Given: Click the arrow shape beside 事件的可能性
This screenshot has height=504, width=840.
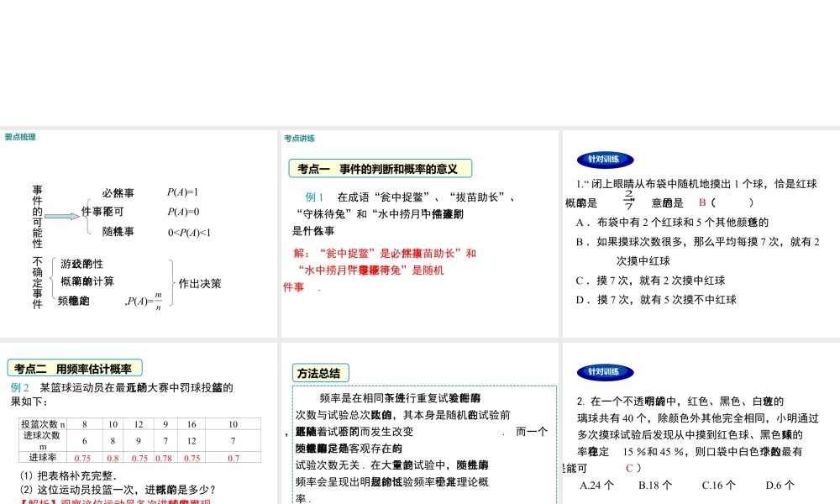Looking at the screenshot, I should tap(61, 216).
